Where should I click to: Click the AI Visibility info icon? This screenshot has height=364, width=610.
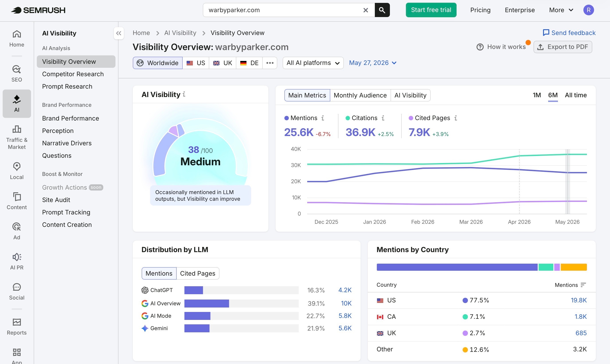coord(184,94)
